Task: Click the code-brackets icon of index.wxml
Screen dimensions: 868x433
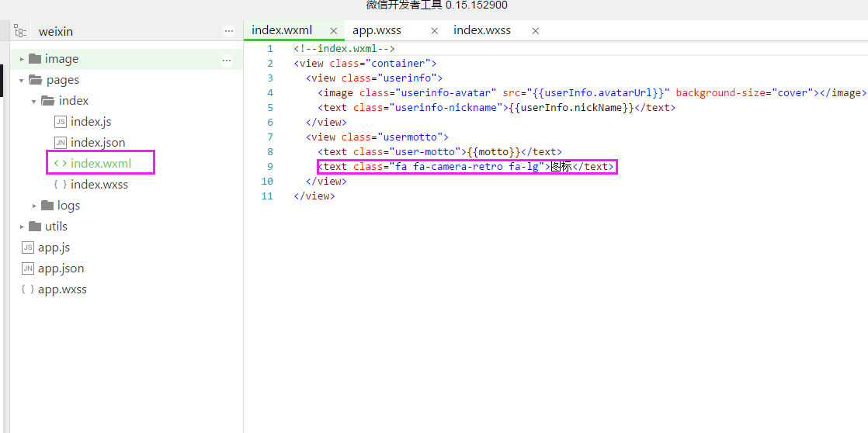Action: [61, 163]
